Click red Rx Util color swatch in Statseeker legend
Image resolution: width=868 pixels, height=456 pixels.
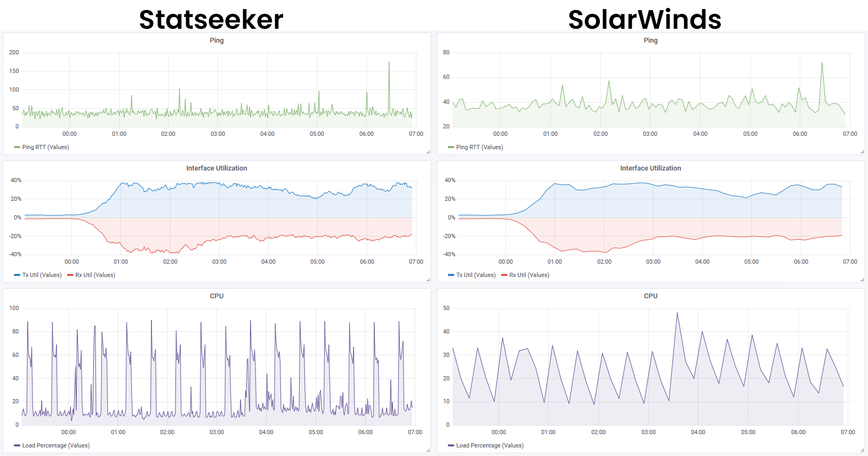coord(70,275)
